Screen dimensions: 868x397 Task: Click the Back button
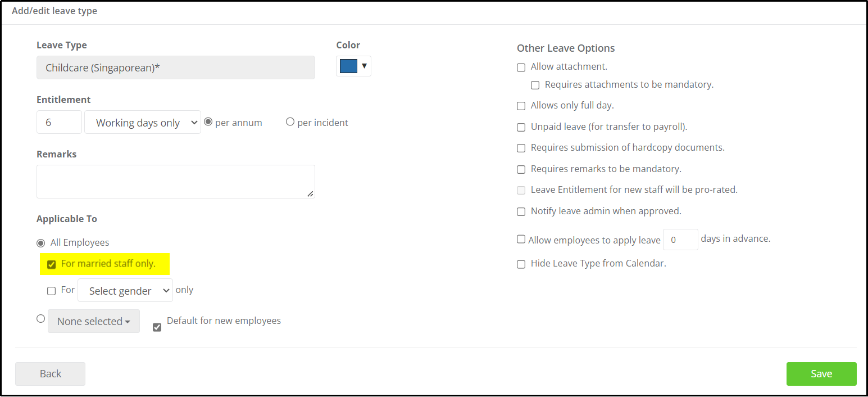point(50,374)
